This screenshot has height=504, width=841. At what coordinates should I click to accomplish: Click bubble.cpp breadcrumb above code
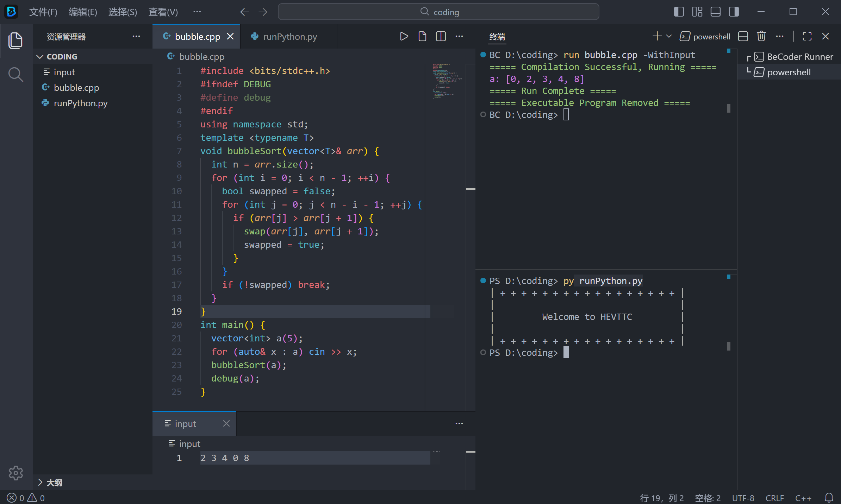point(197,57)
